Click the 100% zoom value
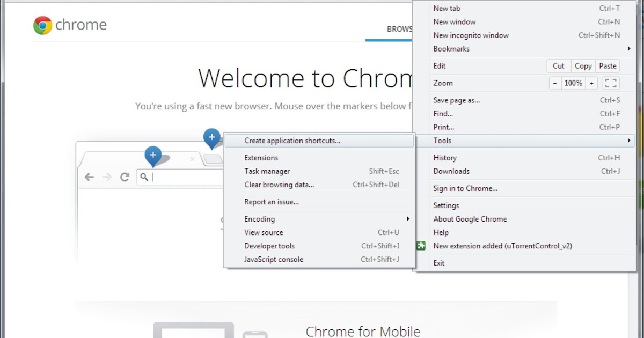The image size is (644, 338). point(573,83)
